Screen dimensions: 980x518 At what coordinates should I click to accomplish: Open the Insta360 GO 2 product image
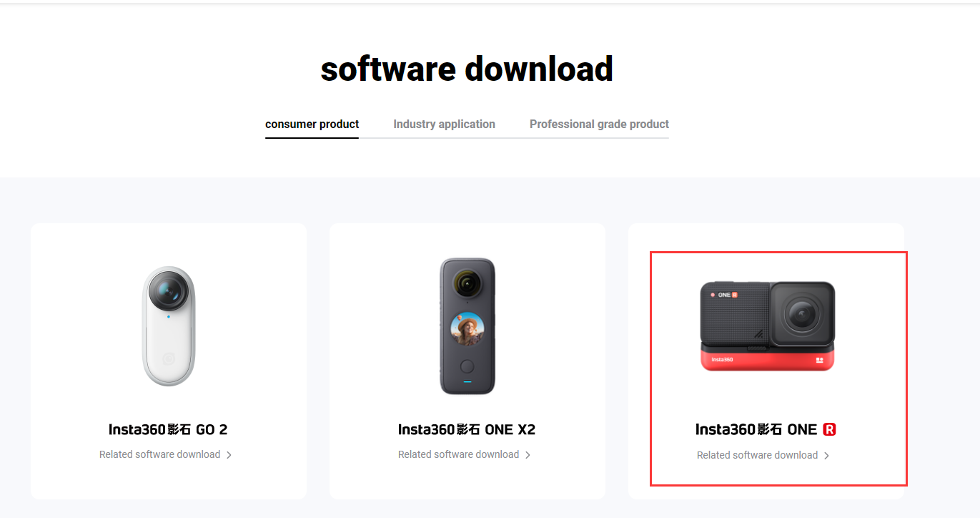[x=168, y=326]
